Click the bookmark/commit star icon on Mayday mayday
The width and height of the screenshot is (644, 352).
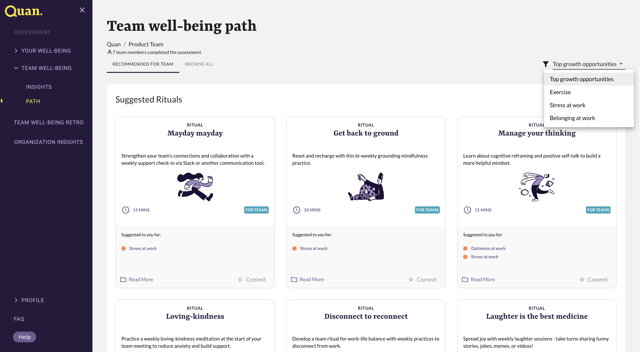pyautogui.click(x=240, y=279)
